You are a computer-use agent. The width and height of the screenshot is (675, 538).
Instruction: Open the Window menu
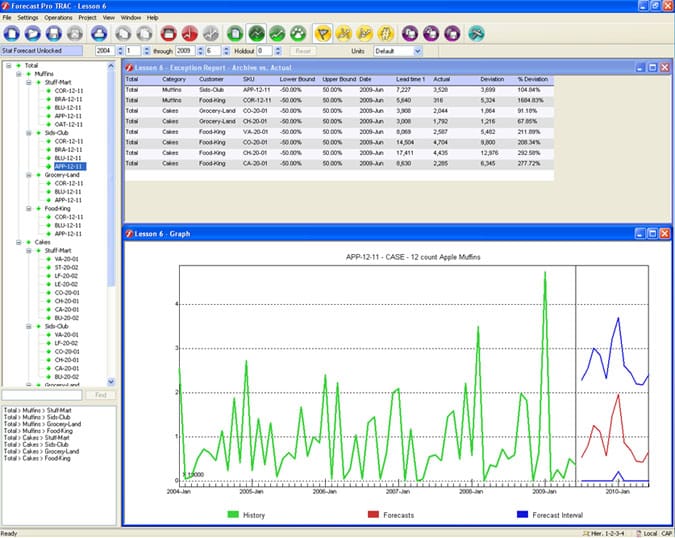[x=131, y=18]
